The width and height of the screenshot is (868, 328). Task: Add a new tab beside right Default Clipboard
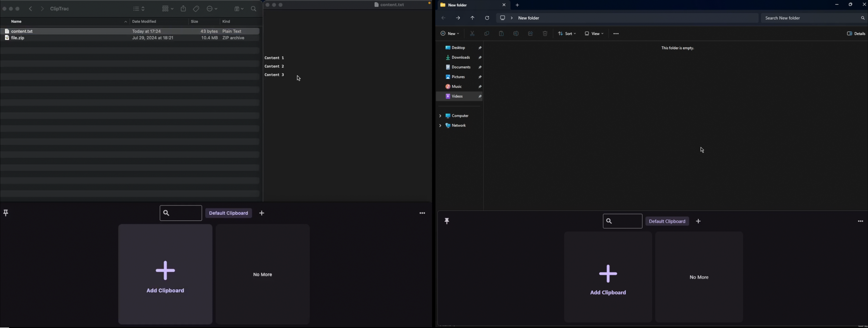(699, 221)
